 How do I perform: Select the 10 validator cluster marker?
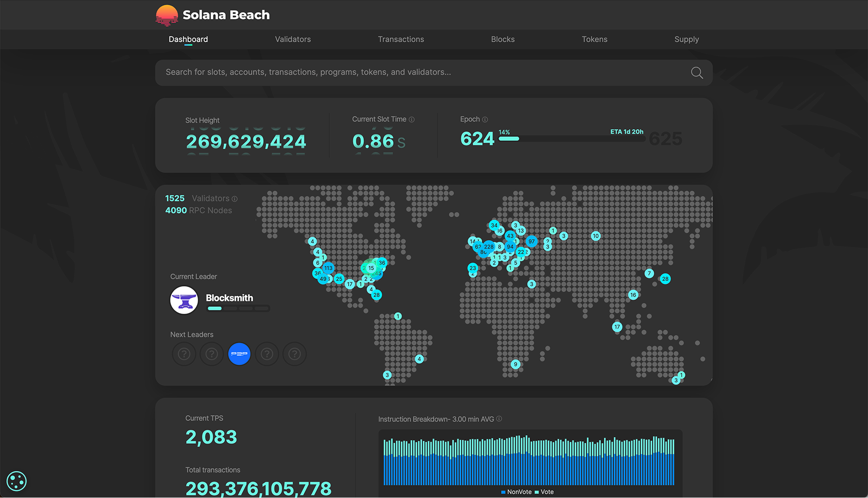596,236
